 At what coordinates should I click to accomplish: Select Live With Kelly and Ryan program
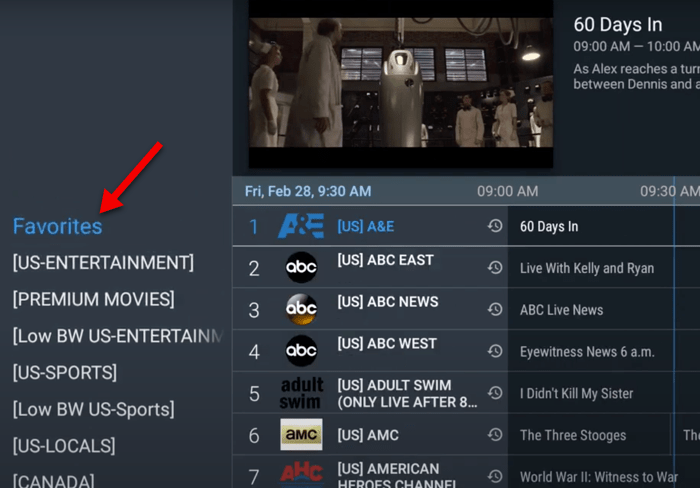coord(587,268)
